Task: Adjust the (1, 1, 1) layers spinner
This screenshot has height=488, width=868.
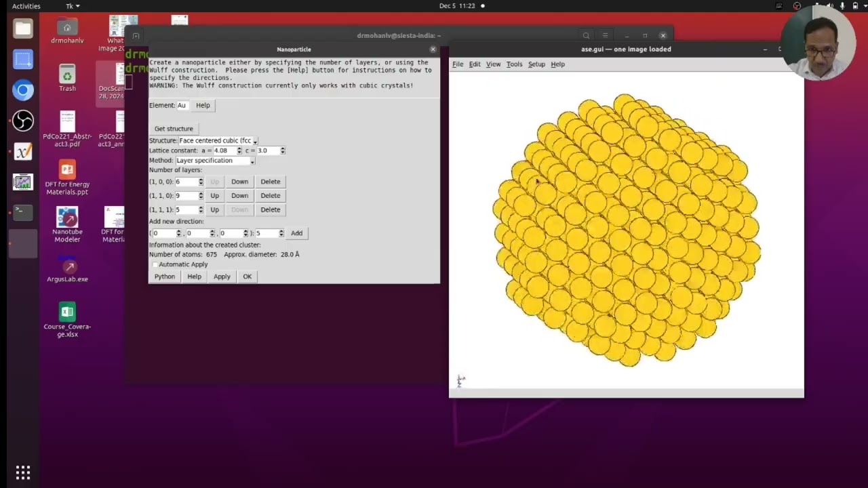Action: click(x=201, y=210)
